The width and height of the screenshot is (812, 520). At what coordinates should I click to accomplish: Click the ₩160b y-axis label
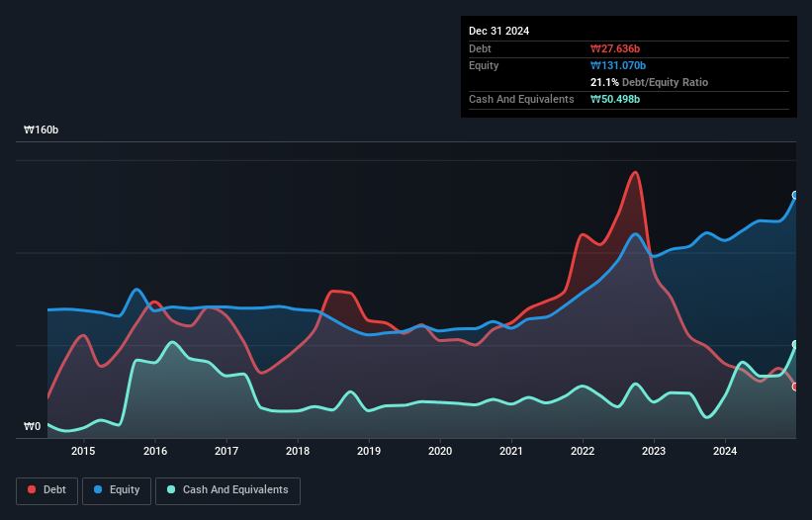[x=41, y=130]
